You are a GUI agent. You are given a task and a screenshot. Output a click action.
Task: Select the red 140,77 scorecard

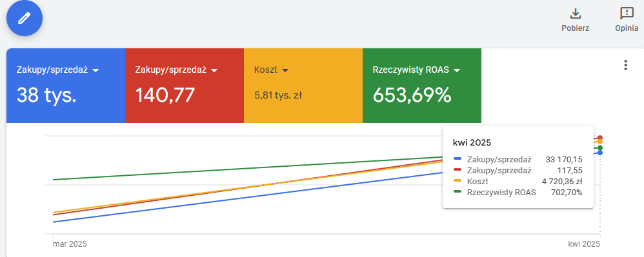pos(185,86)
